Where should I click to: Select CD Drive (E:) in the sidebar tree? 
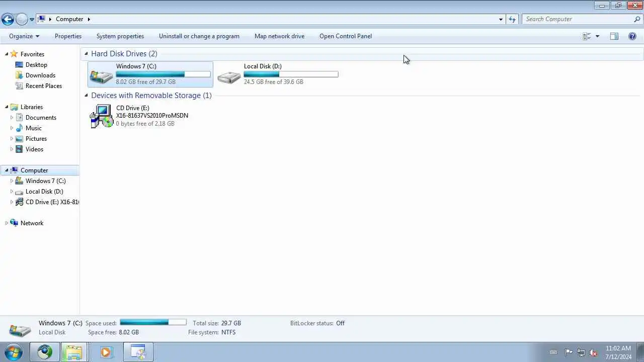click(52, 202)
